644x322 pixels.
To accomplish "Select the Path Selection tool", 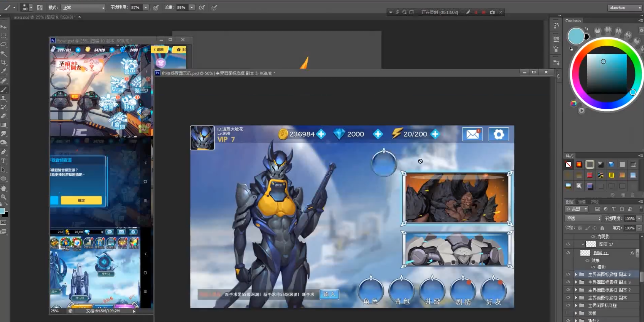I will 3,170.
